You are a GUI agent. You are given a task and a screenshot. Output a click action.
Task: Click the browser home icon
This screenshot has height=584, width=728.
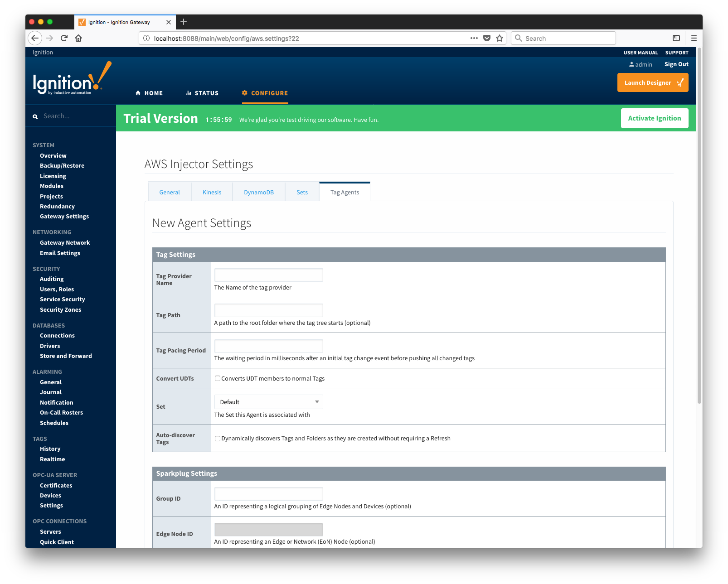pyautogui.click(x=78, y=38)
